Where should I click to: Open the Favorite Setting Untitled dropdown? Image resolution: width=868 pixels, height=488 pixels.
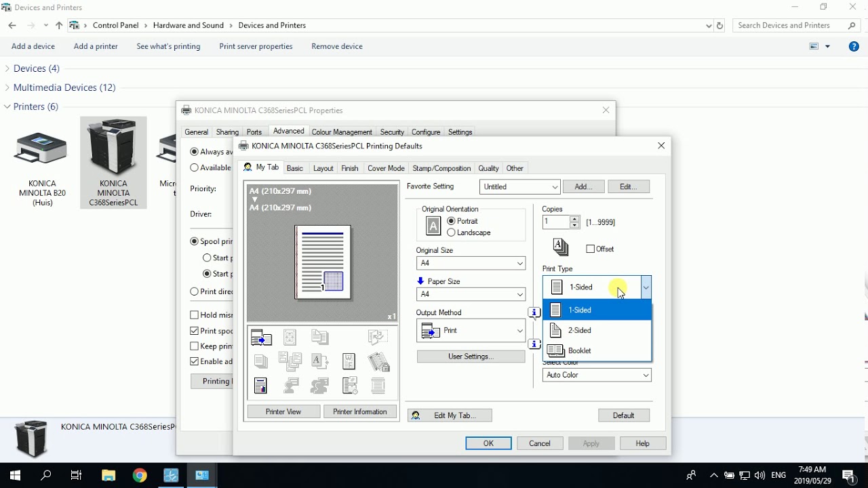[x=519, y=186]
